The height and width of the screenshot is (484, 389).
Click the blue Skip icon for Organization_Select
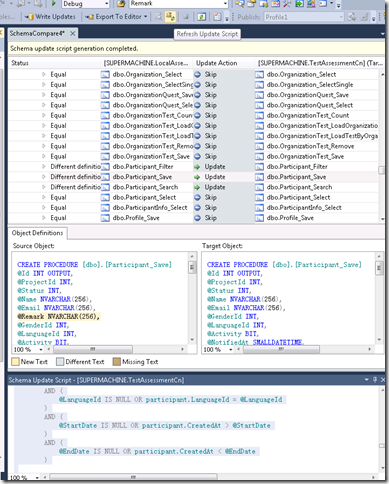197,74
